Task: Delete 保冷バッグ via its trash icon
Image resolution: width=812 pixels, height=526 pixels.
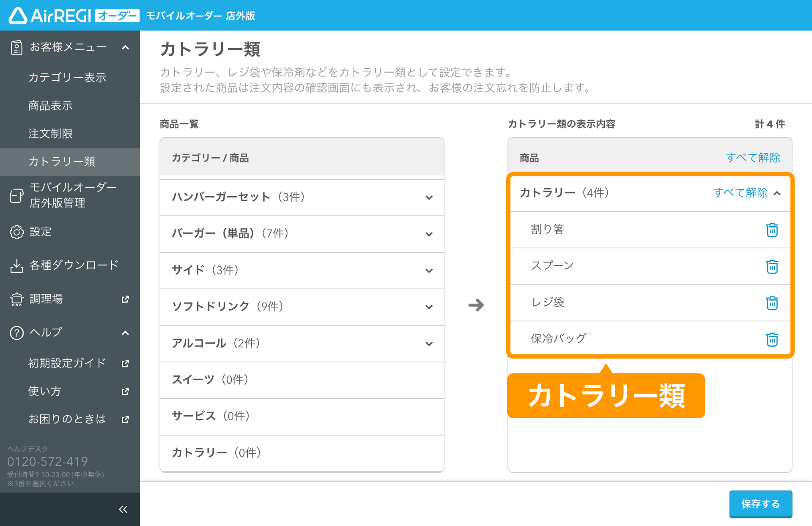Action: click(x=772, y=339)
